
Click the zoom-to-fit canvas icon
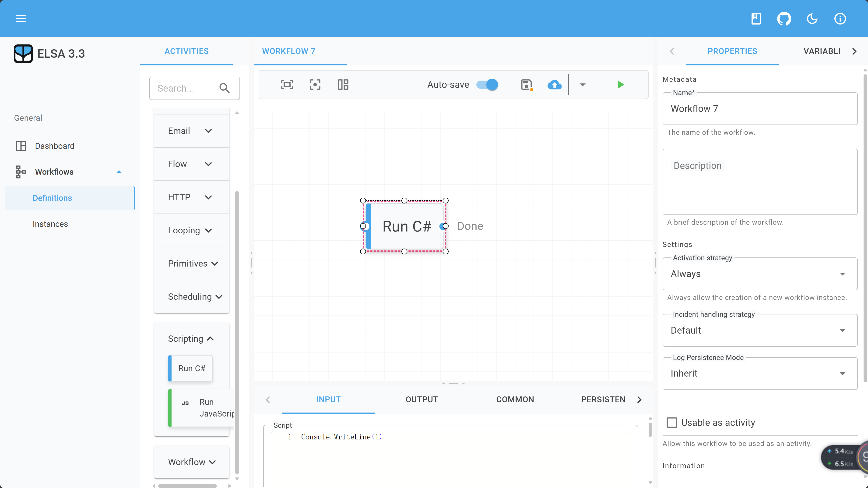[287, 84]
